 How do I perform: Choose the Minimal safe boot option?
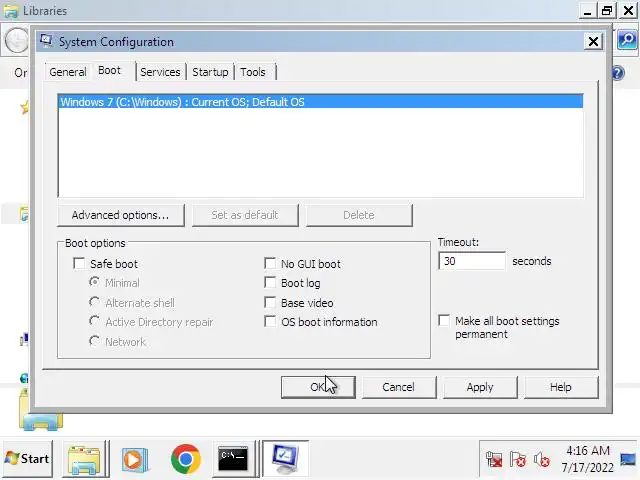click(x=94, y=282)
